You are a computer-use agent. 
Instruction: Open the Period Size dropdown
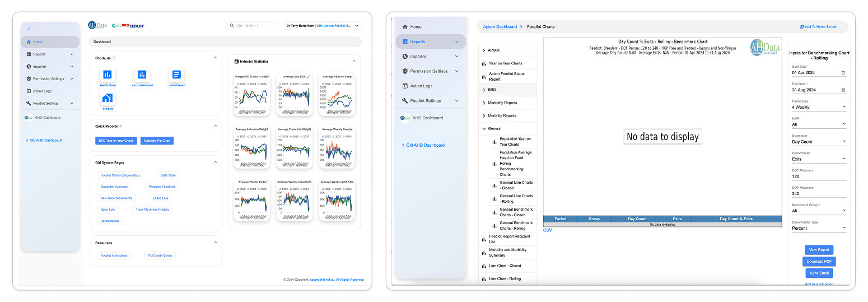tap(819, 107)
